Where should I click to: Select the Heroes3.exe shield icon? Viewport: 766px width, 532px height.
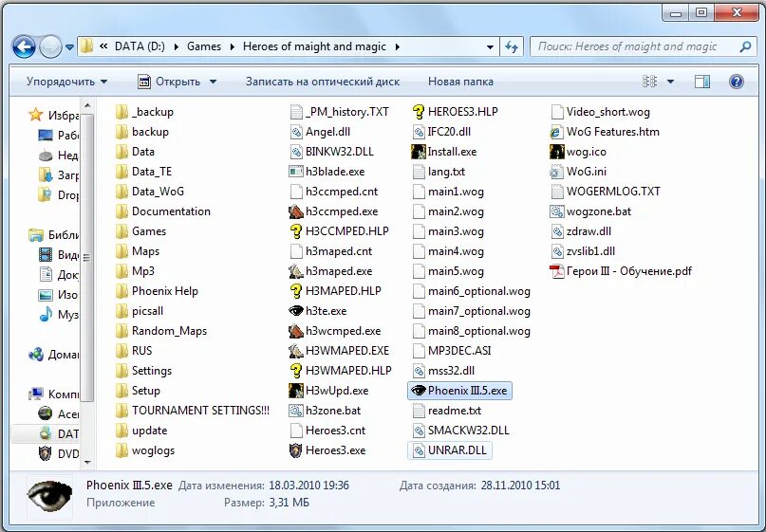(295, 450)
